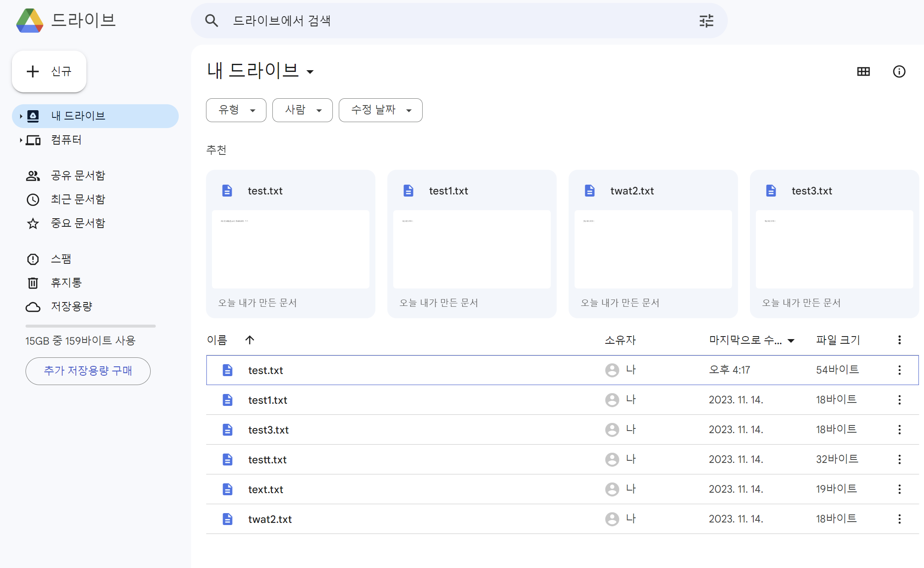
Task: Expand the 컴퓨터 tree arrow
Action: (20, 140)
